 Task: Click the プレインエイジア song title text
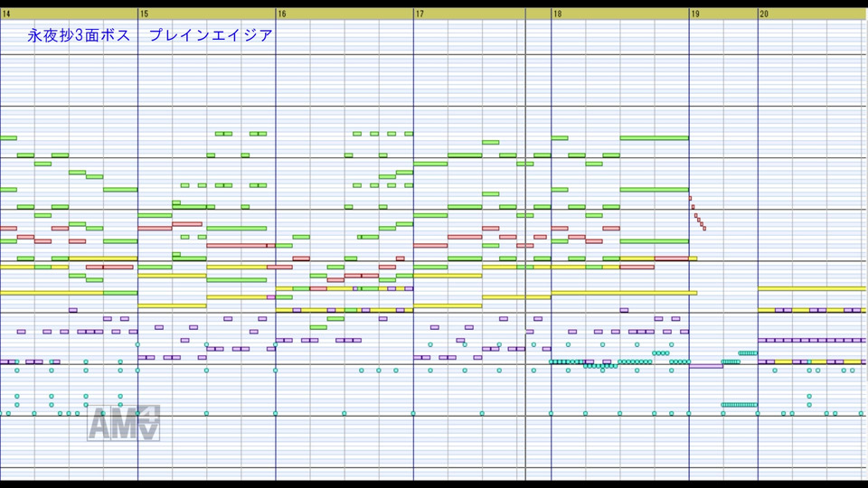pos(211,35)
